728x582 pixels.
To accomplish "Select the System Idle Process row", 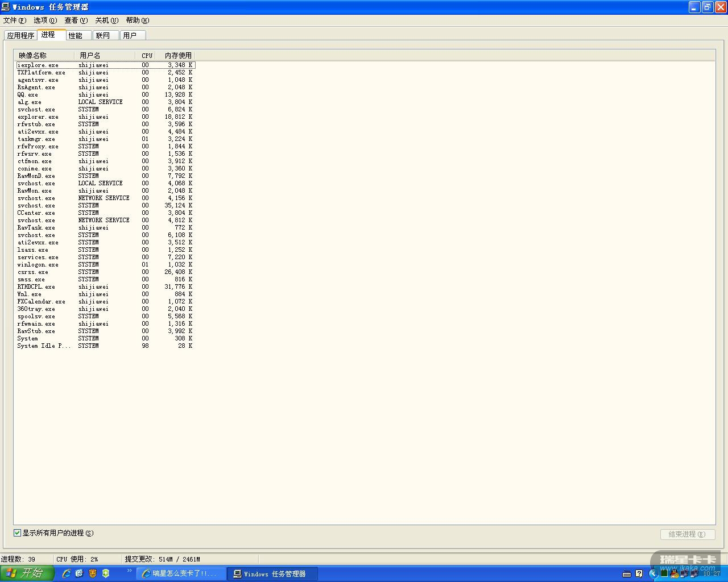I will pos(106,346).
